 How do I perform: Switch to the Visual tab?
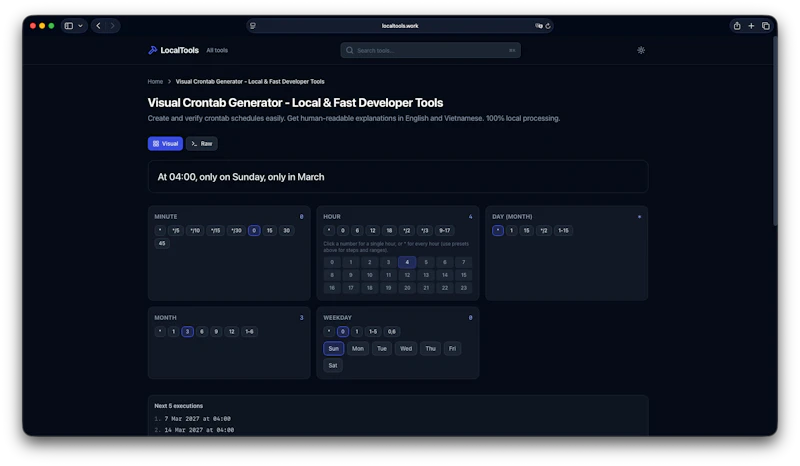[x=165, y=143]
